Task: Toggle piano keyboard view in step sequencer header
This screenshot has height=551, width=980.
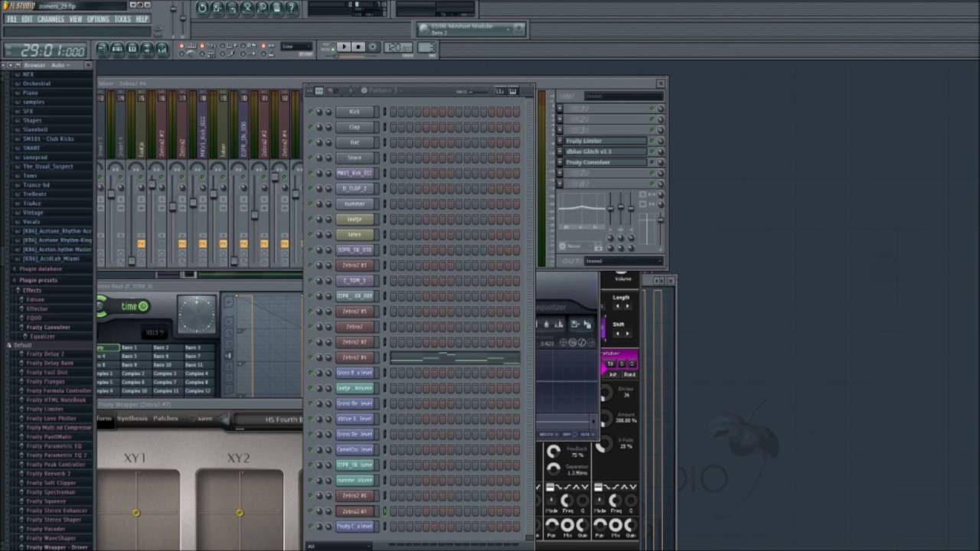Action: tap(513, 91)
